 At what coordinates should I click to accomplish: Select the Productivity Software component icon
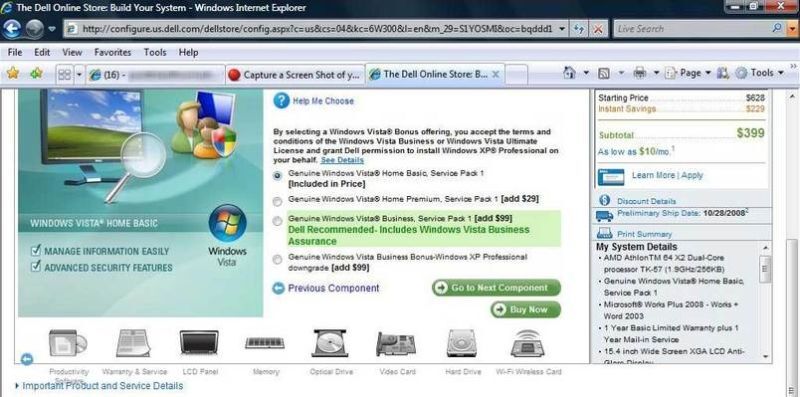pyautogui.click(x=68, y=343)
